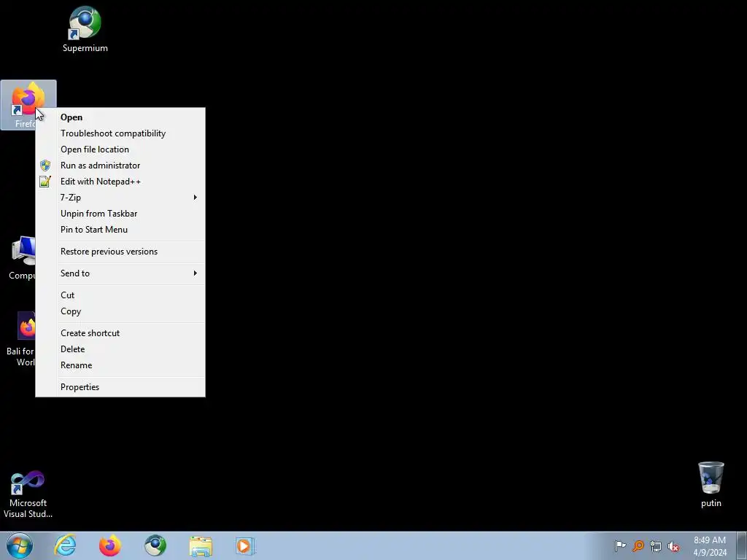Choose Copy from the context menu
Image resolution: width=747 pixels, height=560 pixels.
pos(120,311)
